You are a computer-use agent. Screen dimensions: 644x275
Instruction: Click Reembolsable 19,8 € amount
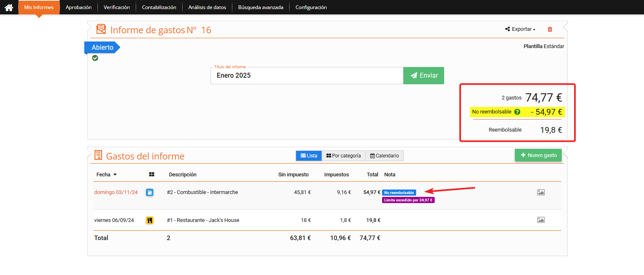(551, 130)
